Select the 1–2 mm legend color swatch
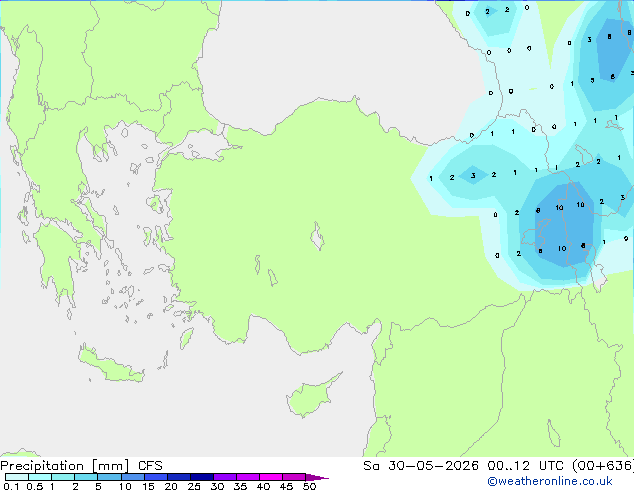This screenshot has width=634, height=490. (63, 477)
